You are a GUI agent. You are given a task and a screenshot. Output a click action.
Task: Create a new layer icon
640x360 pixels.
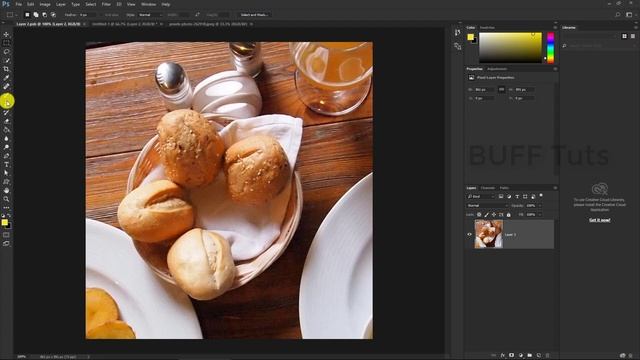[x=538, y=356]
